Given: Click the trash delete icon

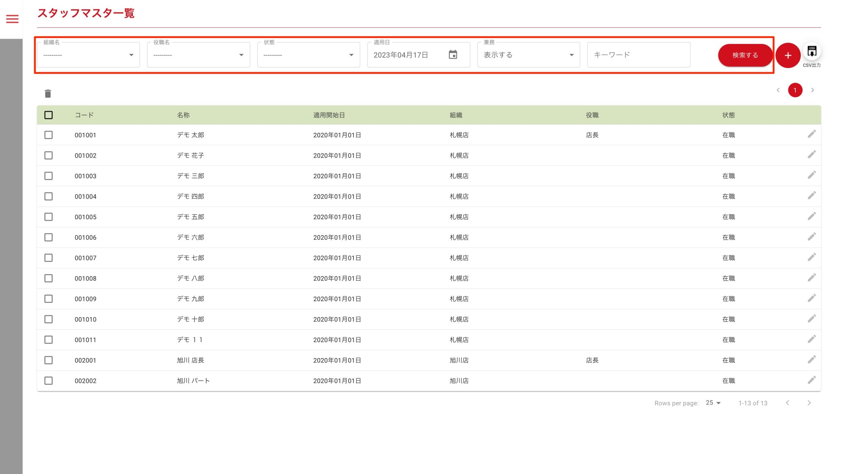Looking at the screenshot, I should click(48, 94).
